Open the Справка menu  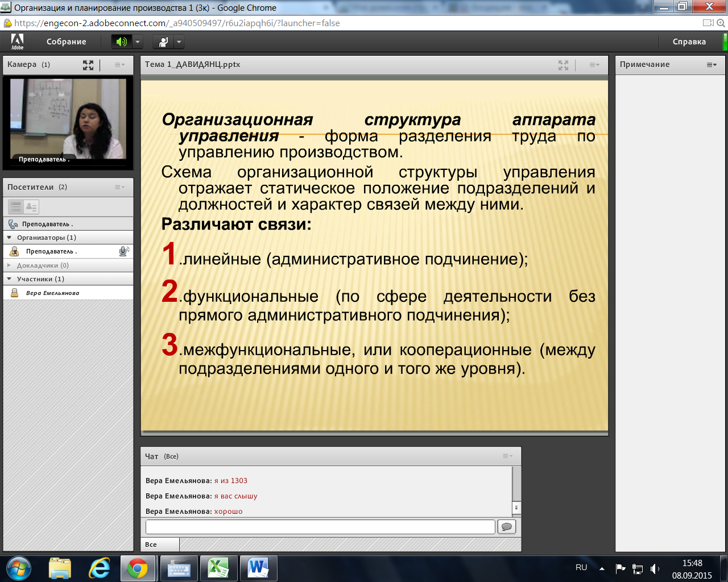click(689, 41)
